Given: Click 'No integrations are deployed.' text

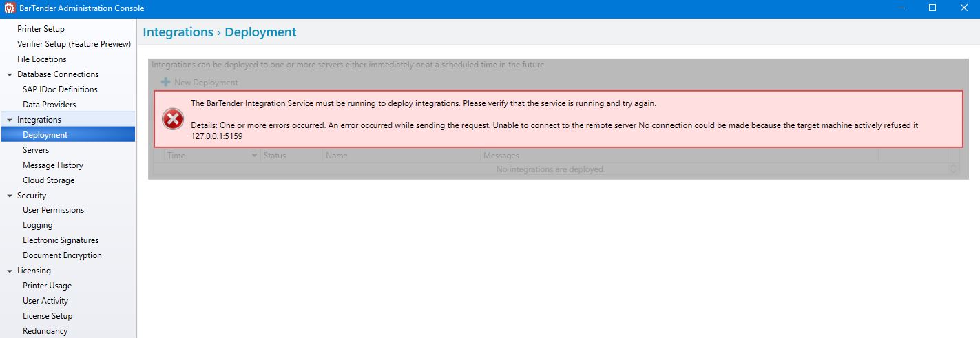Looking at the screenshot, I should (x=550, y=169).
